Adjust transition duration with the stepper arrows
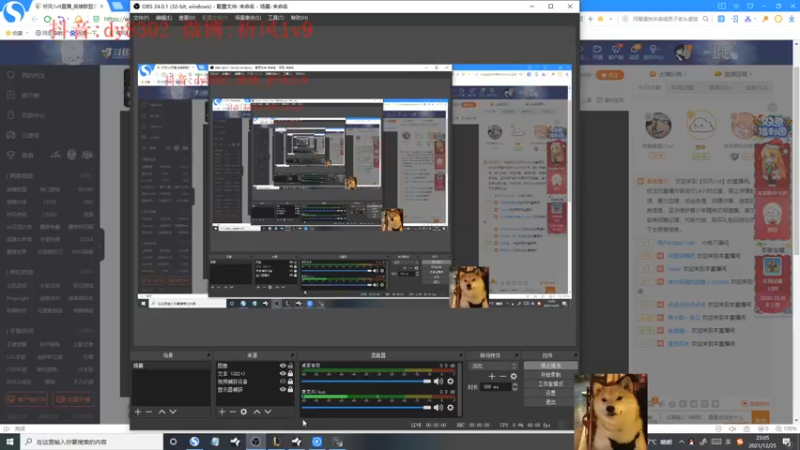Image resolution: width=800 pixels, height=450 pixels. [x=514, y=387]
